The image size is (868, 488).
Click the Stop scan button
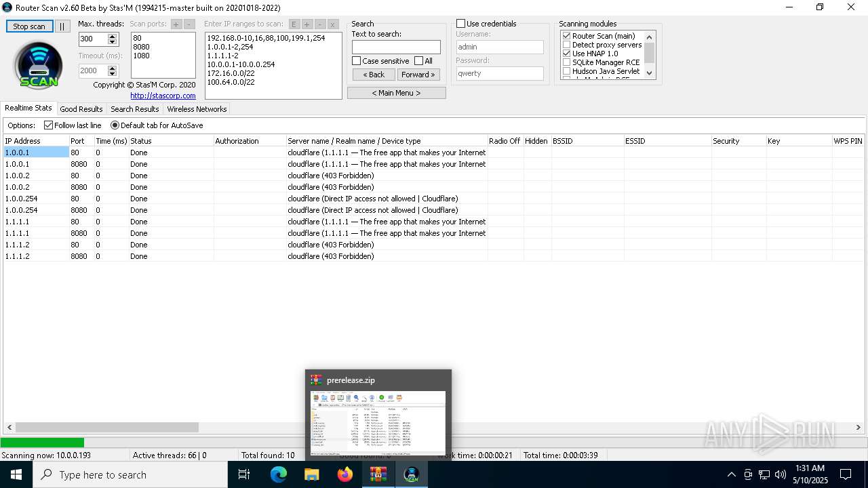coord(29,26)
